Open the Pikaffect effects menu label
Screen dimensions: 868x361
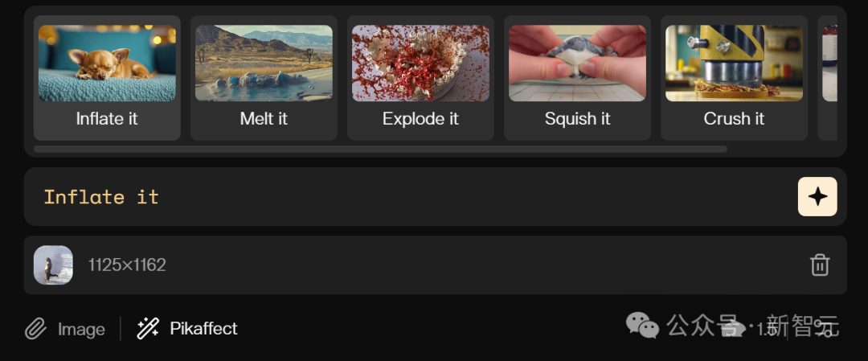(x=203, y=328)
